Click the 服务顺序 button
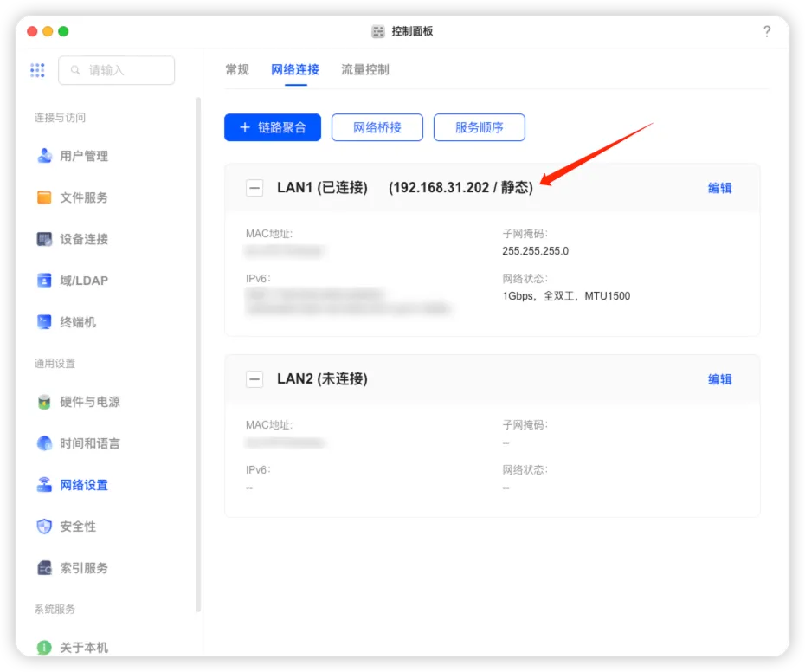 479,127
